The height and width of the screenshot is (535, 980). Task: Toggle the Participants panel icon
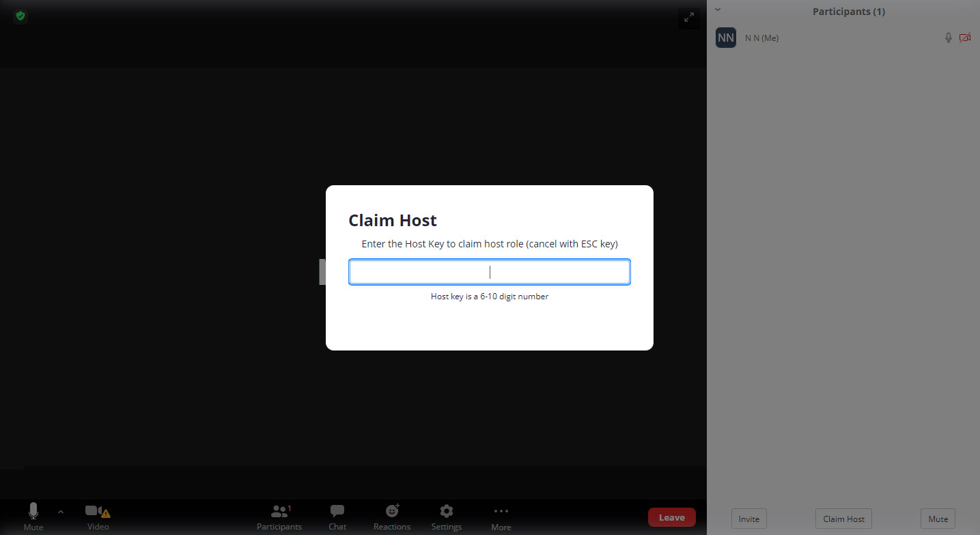[x=279, y=517]
